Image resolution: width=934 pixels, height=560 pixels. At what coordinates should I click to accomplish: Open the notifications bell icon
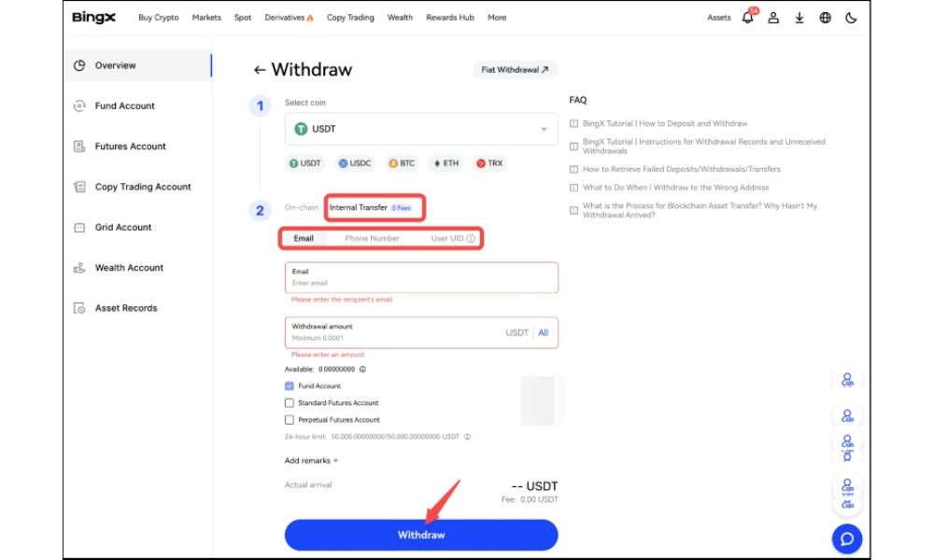click(x=748, y=18)
